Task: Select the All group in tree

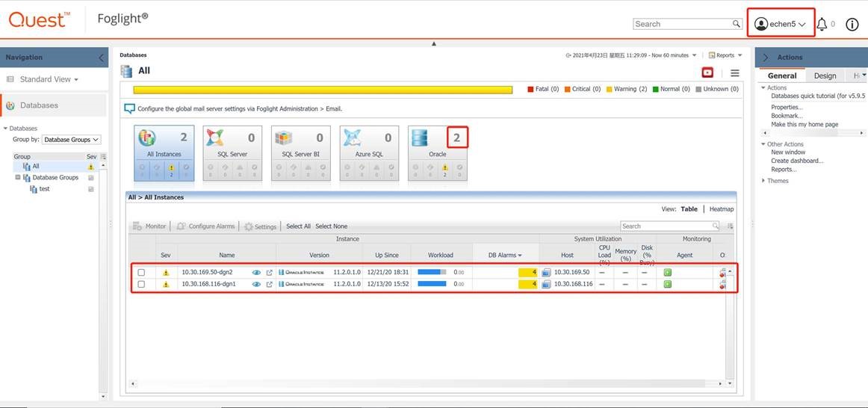Action: 36,166
